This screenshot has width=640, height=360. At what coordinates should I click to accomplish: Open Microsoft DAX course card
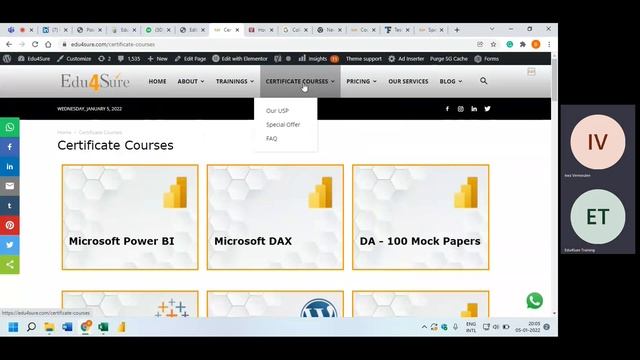[x=275, y=217]
